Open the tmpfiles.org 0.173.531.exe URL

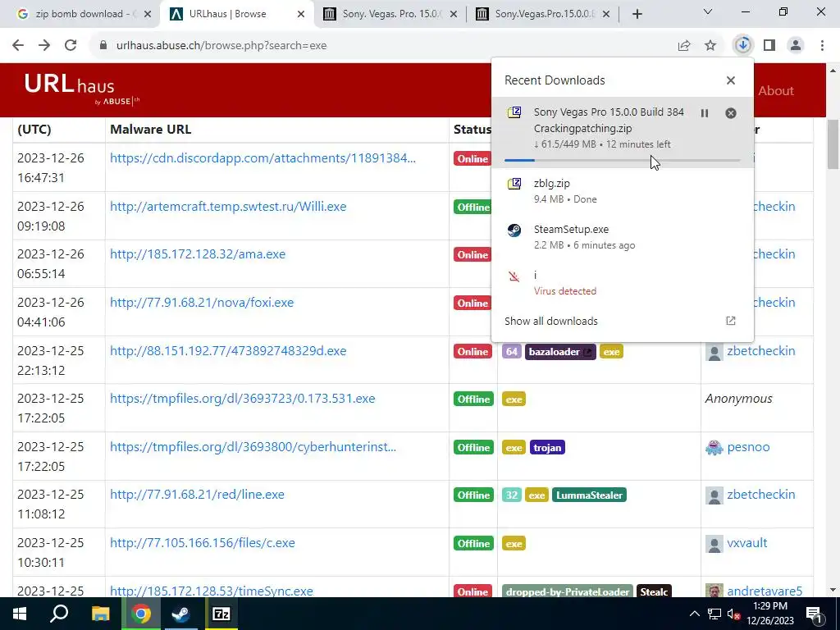click(x=243, y=399)
